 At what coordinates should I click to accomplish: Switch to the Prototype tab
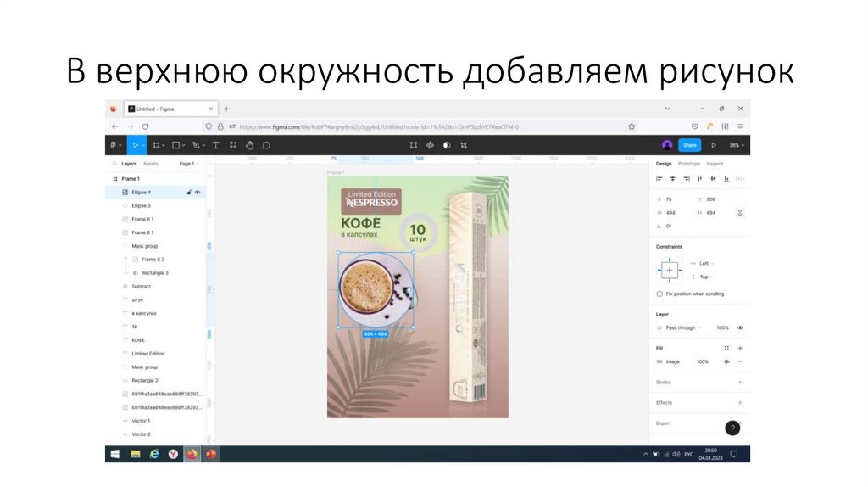click(x=688, y=164)
